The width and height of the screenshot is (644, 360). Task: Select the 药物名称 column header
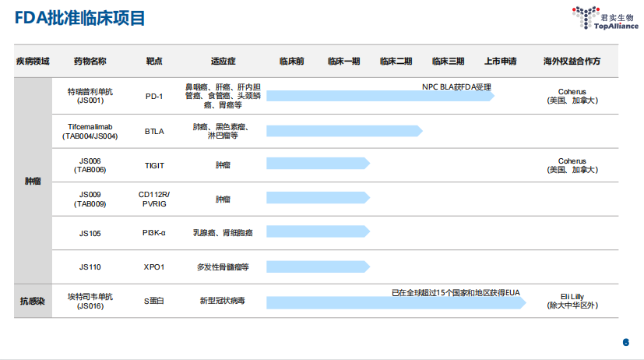pyautogui.click(x=90, y=61)
